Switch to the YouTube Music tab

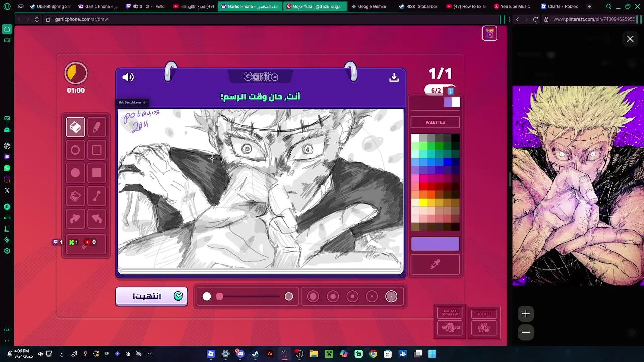click(x=512, y=6)
